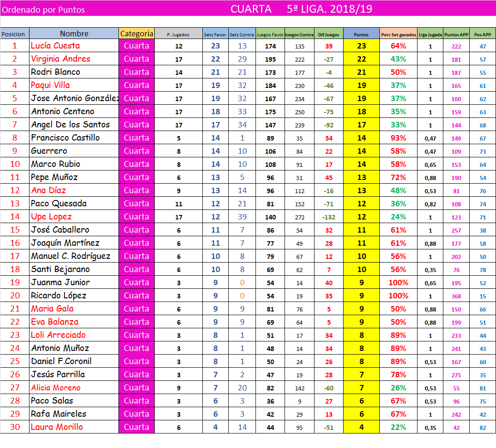Select the 'Puntos APP' header cell
The image size is (496, 448).
pyautogui.click(x=456, y=34)
